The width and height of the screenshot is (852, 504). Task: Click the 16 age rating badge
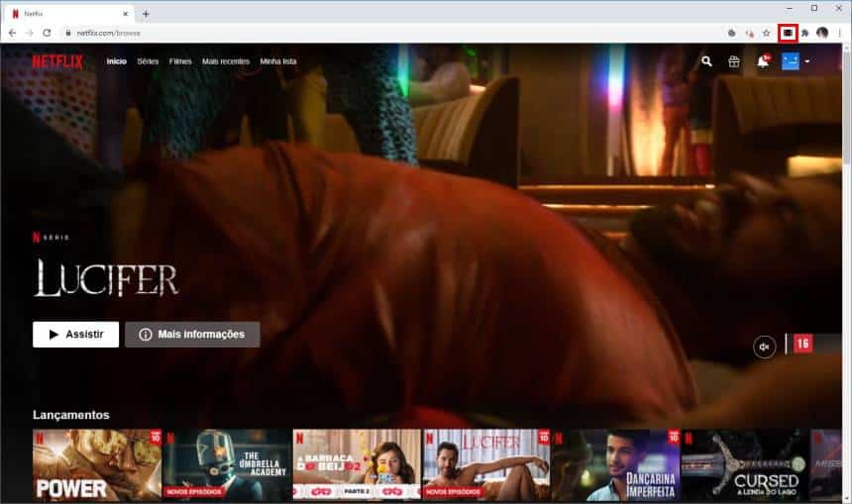[803, 344]
